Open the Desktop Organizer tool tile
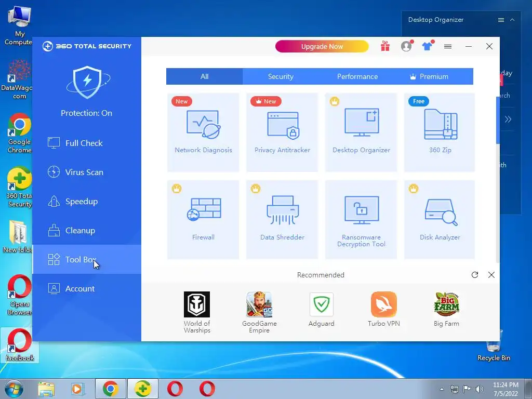The image size is (532, 399). (x=361, y=132)
